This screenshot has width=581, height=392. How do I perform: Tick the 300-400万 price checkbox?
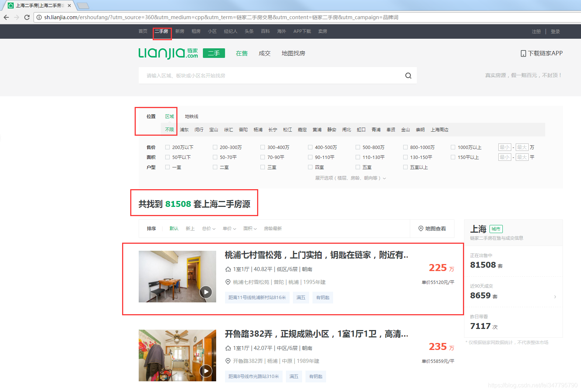pos(263,147)
